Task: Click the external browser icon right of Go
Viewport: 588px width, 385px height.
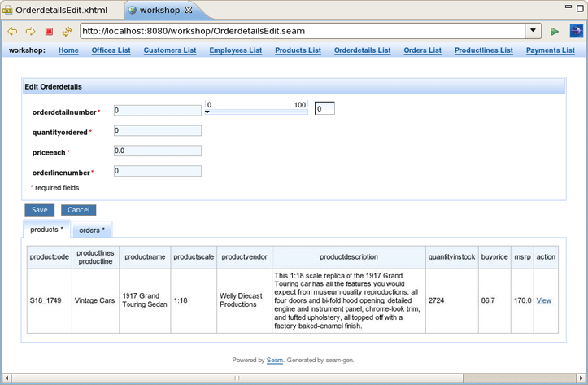Action: pos(576,32)
